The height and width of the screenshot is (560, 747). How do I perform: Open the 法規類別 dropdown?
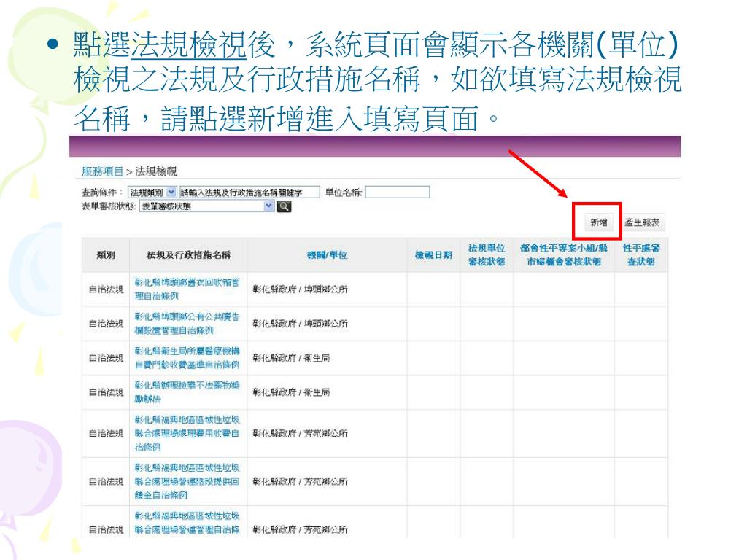[x=152, y=192]
